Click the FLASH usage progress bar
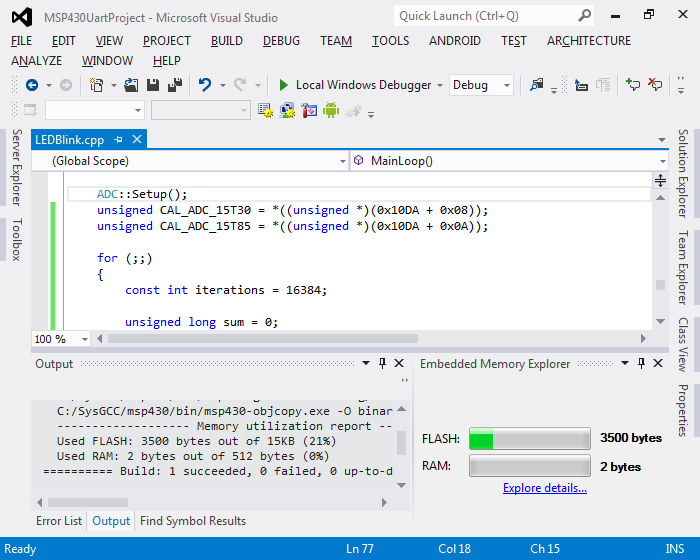Image resolution: width=700 pixels, height=560 pixels. 530,438
